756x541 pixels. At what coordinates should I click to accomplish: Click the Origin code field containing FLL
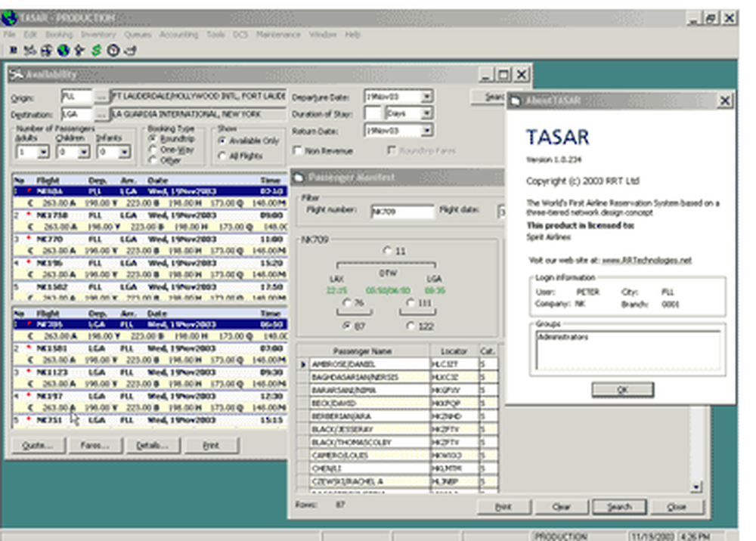coord(76,97)
